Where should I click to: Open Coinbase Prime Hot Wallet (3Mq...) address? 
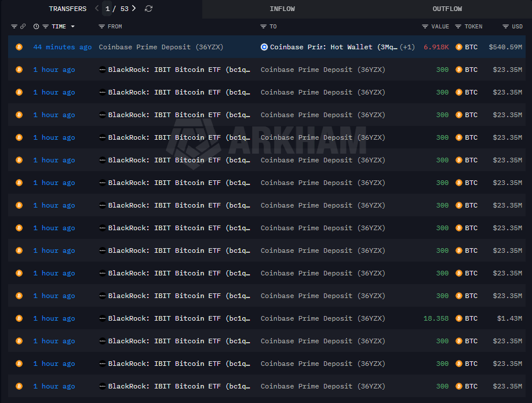pos(334,47)
